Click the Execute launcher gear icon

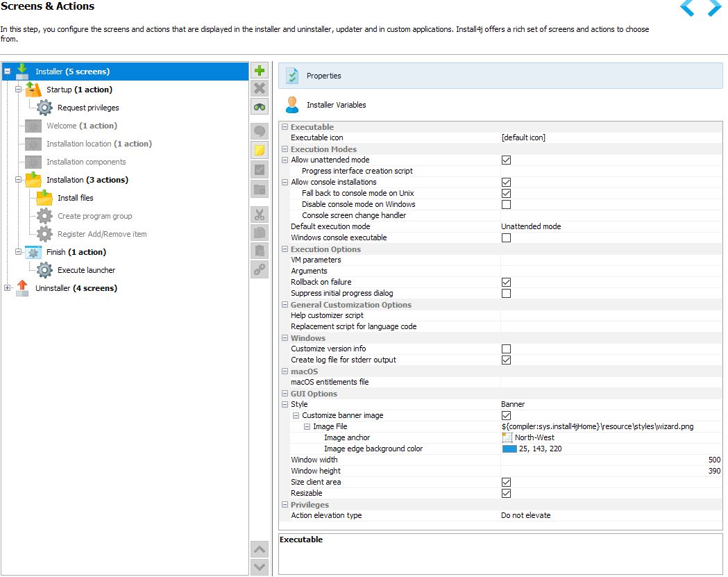[44, 270]
